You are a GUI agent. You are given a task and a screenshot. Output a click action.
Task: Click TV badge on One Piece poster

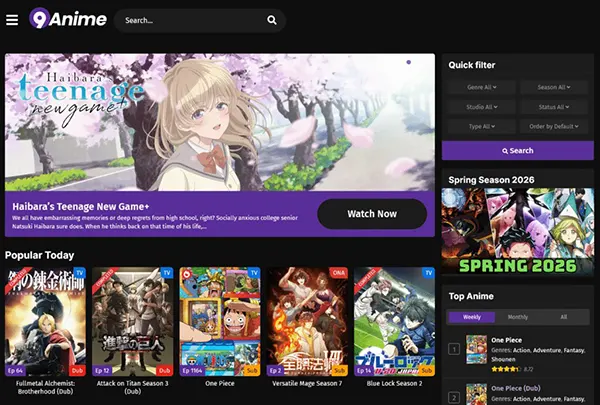click(254, 273)
